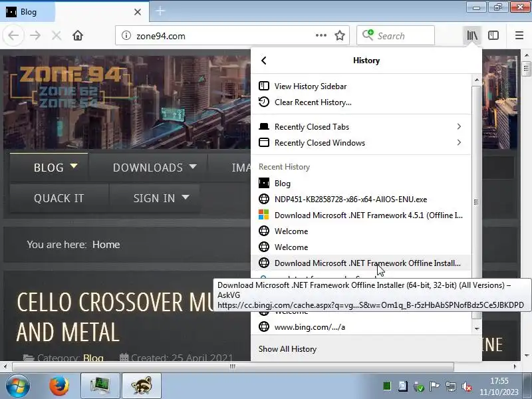The image size is (532, 399).
Task: Open page actions three-dot menu
Action: [321, 35]
